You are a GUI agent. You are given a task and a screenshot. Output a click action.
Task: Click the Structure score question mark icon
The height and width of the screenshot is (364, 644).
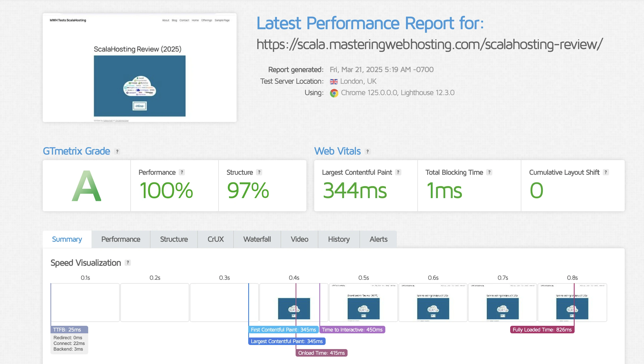259,172
